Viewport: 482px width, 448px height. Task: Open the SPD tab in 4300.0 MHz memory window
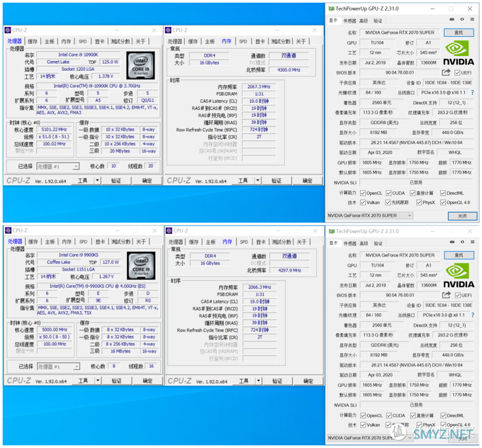(243, 41)
